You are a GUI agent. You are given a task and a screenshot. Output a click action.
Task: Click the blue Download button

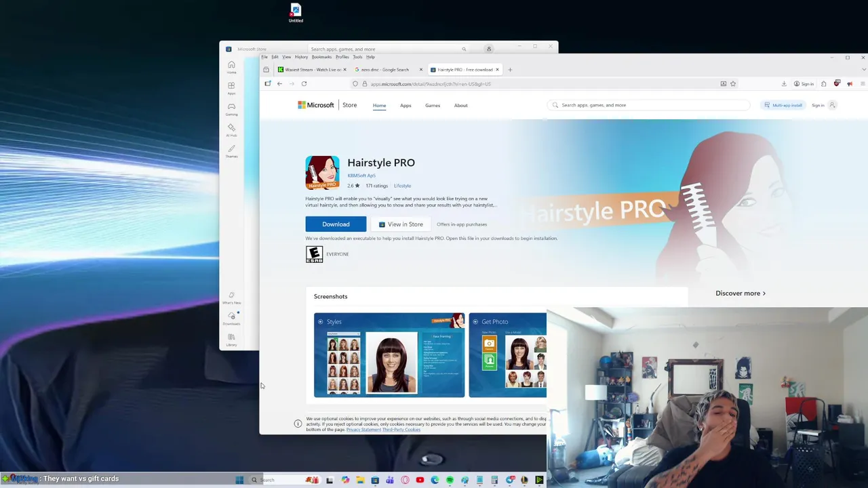tap(336, 224)
